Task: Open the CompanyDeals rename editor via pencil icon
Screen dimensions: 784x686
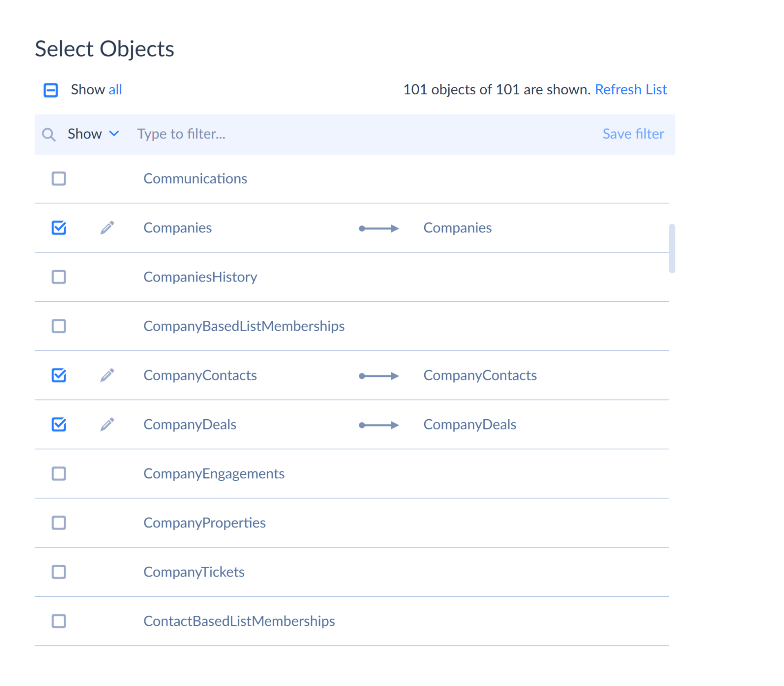Action: coord(107,425)
